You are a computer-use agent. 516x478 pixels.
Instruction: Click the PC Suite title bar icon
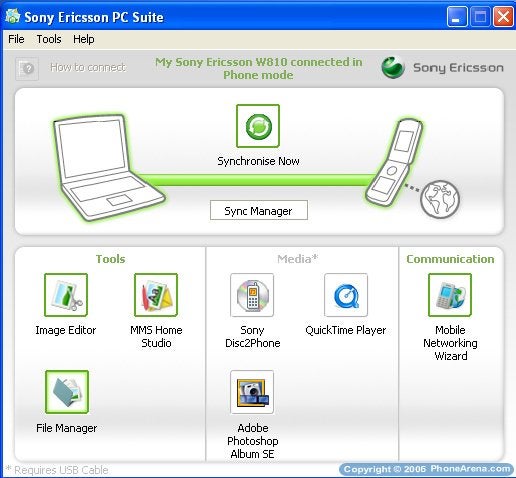(x=13, y=16)
